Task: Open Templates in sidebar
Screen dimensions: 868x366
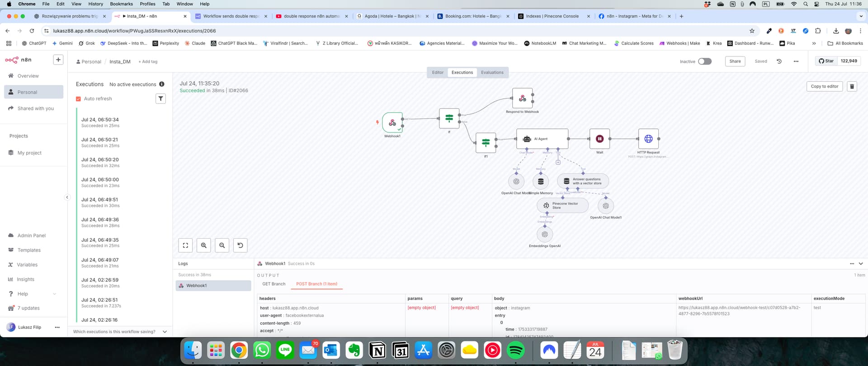Action: tap(33, 250)
